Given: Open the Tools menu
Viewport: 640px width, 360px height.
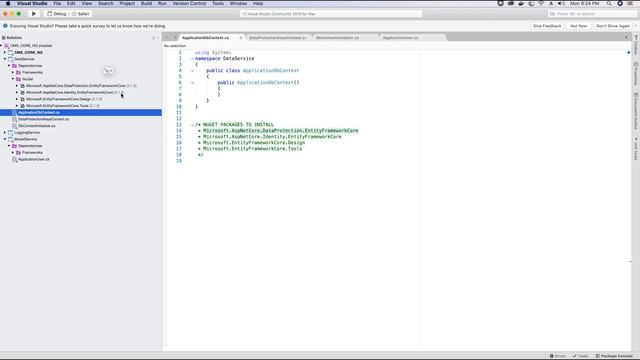Looking at the screenshot, I should click(x=218, y=3).
